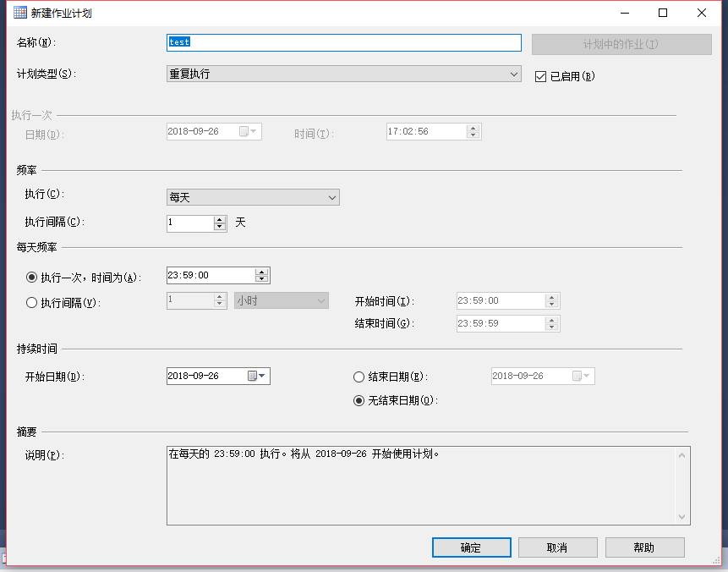Click the job schedule window title icon
This screenshot has width=728, height=572.
20,13
